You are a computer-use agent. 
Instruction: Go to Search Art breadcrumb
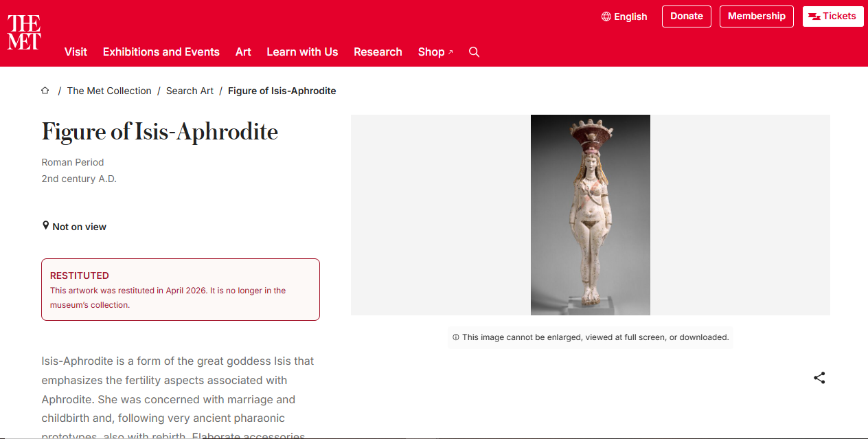(190, 91)
